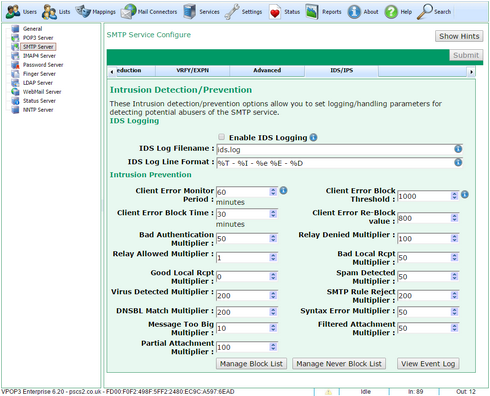
Task: Open the Search magnifier icon
Action: point(425,12)
